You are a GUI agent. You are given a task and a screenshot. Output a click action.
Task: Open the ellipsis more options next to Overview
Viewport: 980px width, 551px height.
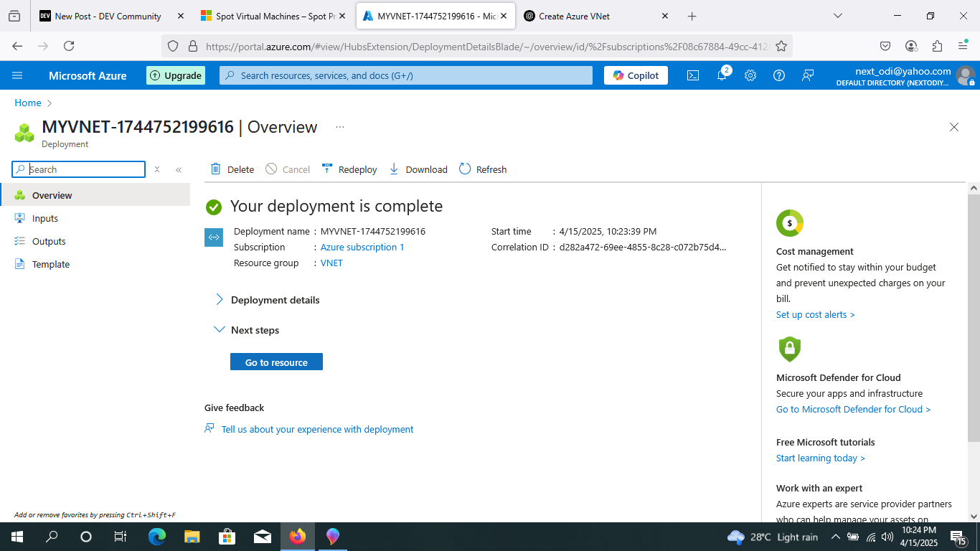pos(340,127)
